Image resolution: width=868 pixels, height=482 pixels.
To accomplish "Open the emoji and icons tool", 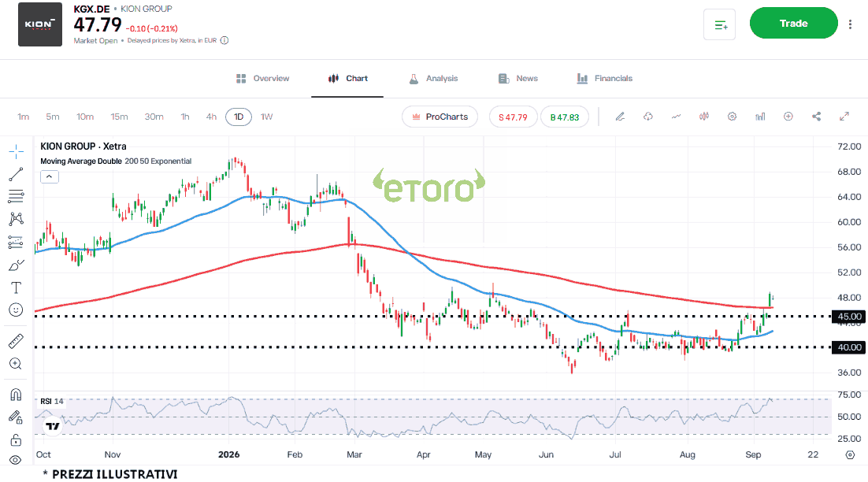I will click(x=16, y=310).
